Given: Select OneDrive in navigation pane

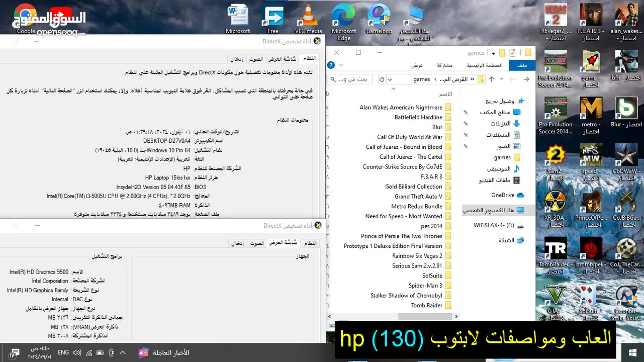Looking at the screenshot, I should [508, 195].
